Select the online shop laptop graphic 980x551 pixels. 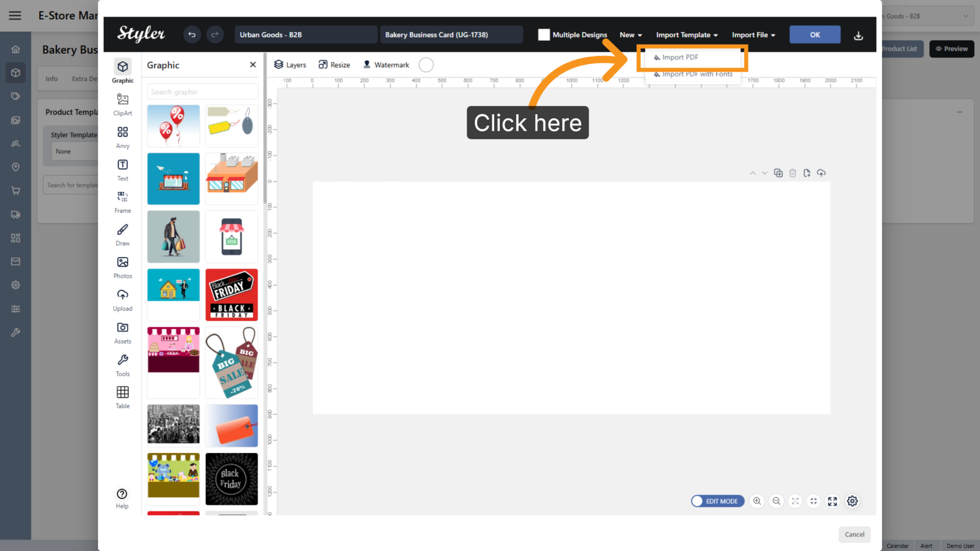(173, 179)
